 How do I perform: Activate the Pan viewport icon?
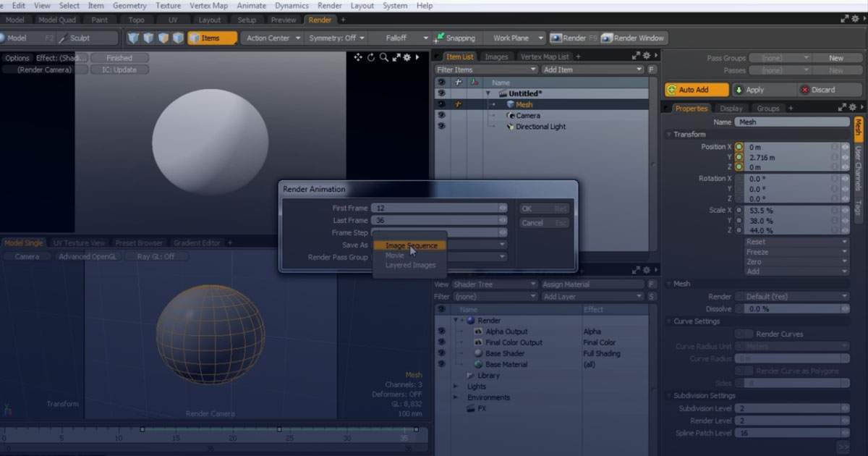point(358,57)
